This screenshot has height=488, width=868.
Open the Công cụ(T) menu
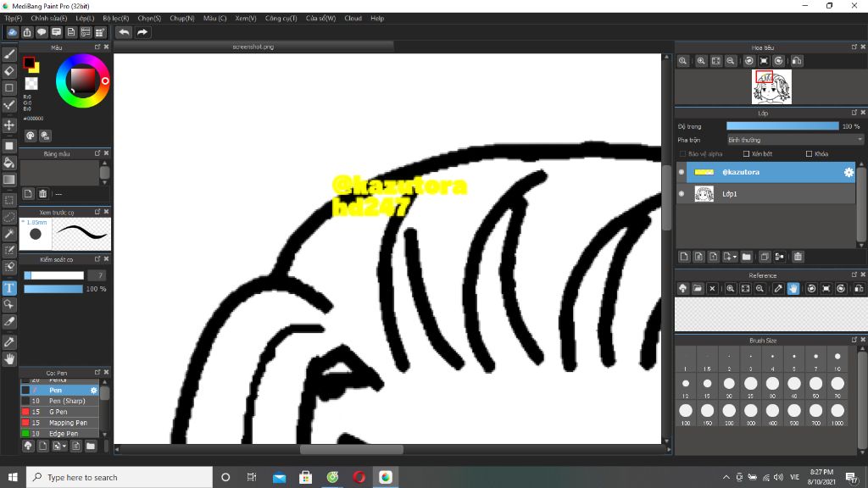pos(281,19)
